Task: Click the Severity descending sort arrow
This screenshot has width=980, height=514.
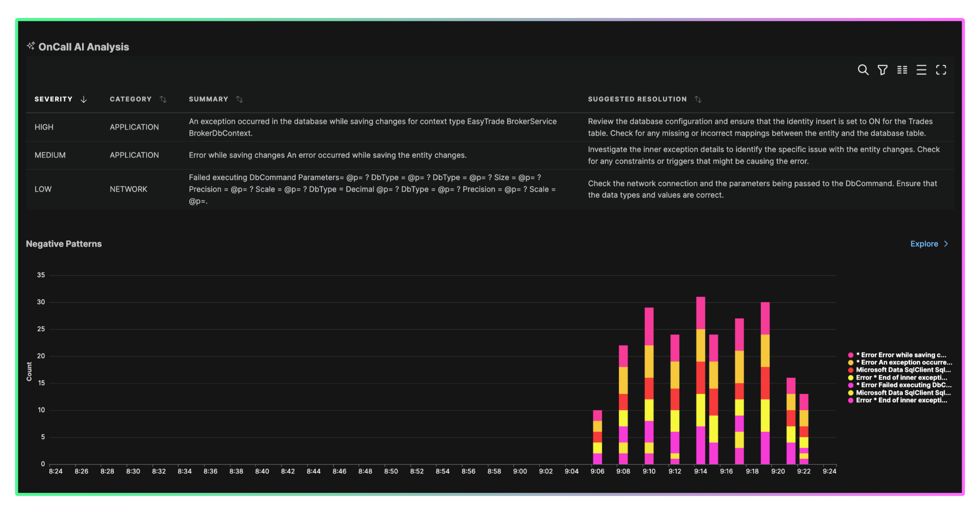Action: pyautogui.click(x=84, y=99)
